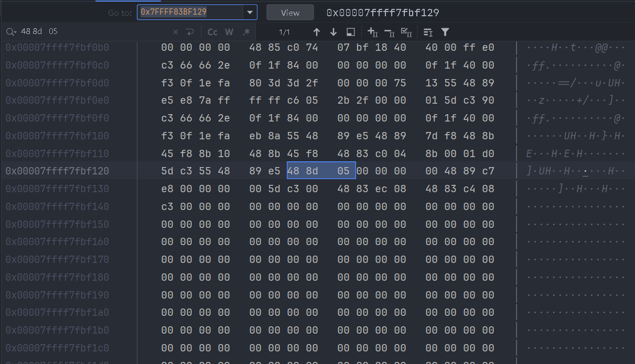Add selection for next occurrence icon
This screenshot has width=635, height=364.
coord(372,32)
